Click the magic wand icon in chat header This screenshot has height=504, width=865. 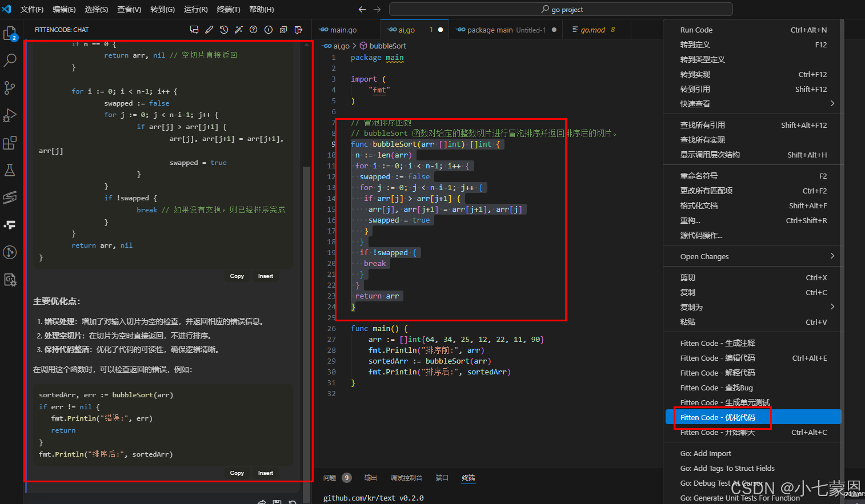[239, 30]
